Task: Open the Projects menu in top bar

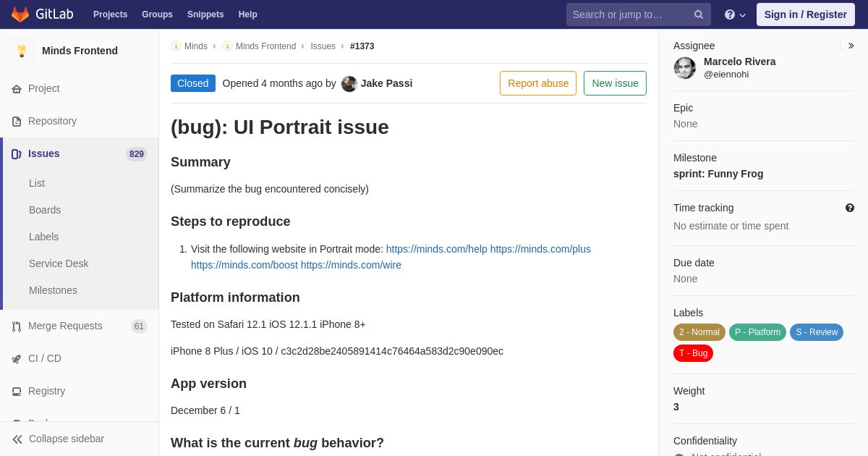Action: point(110,14)
